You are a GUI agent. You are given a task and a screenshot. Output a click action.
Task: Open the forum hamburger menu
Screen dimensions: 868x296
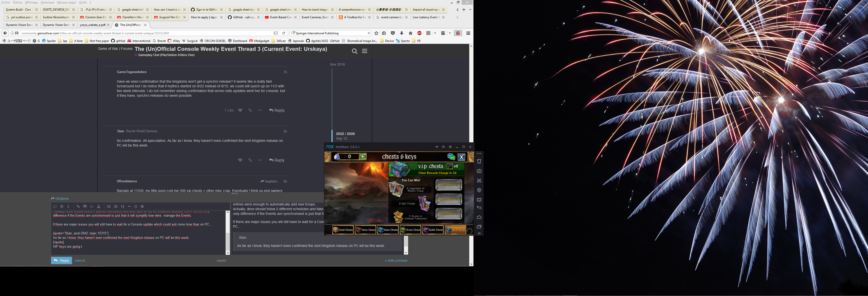point(365,51)
